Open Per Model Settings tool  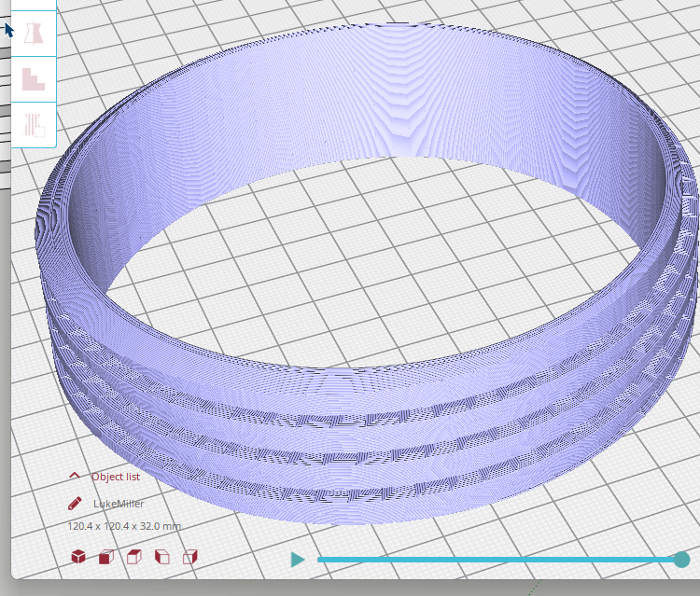pos(34,79)
